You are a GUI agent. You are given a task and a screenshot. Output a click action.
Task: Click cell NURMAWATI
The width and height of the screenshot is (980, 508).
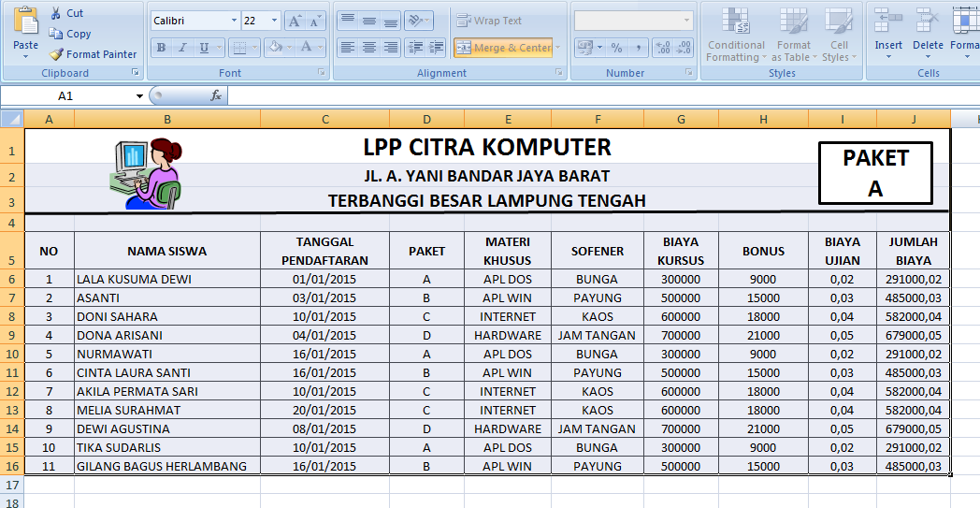(167, 354)
